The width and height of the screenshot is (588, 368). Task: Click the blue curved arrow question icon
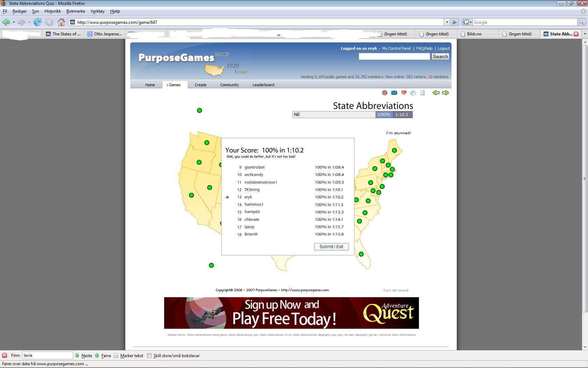pyautogui.click(x=413, y=93)
